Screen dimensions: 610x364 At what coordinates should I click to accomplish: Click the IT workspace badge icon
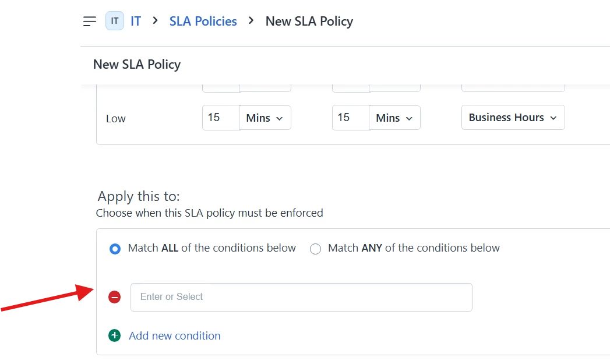coord(115,22)
